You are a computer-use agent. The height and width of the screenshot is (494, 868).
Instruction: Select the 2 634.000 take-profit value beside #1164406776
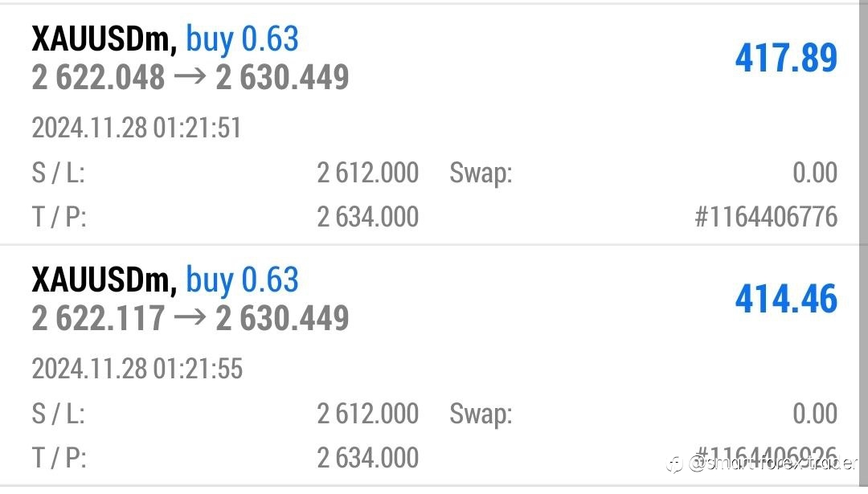(367, 217)
